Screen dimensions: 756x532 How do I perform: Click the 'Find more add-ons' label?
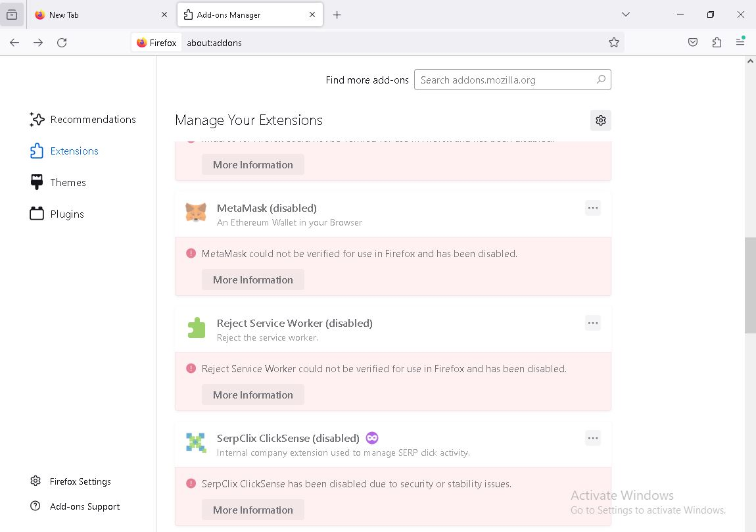[367, 80]
